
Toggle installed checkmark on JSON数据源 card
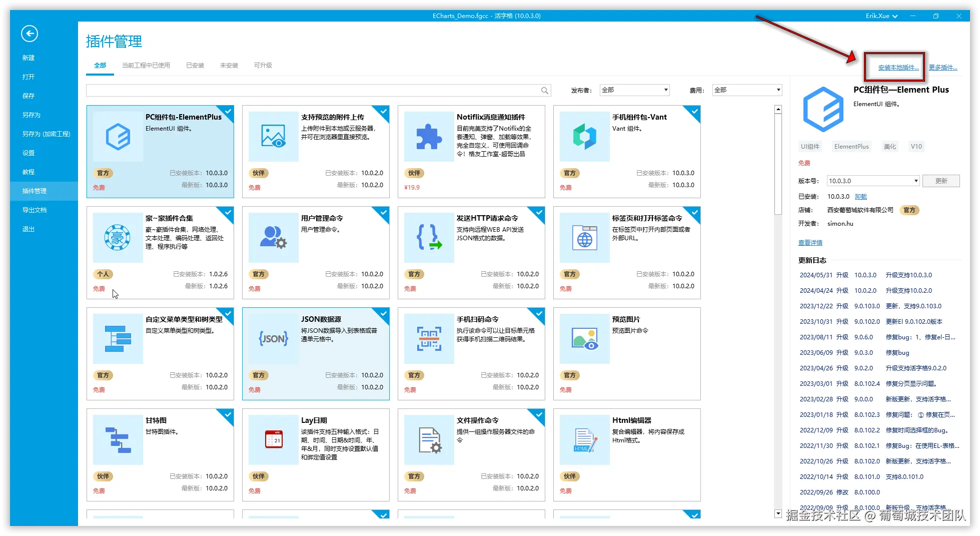[x=383, y=314]
